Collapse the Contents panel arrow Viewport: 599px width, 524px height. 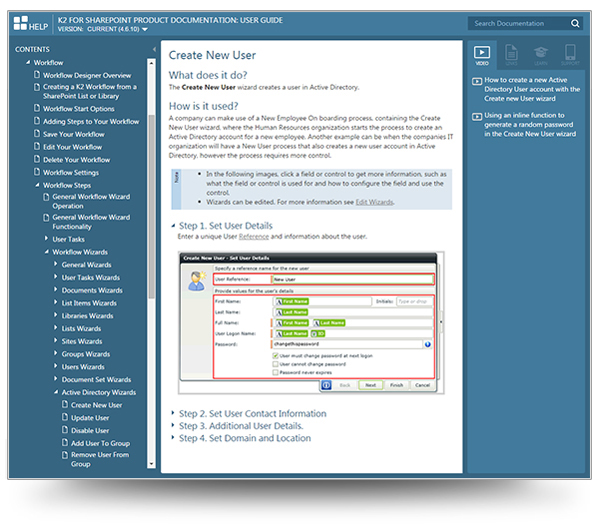154,49
